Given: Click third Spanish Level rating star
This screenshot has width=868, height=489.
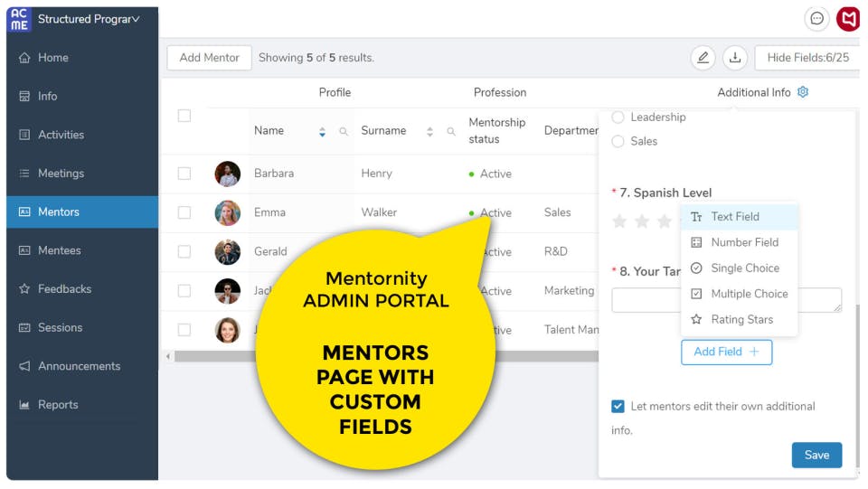Looking at the screenshot, I should tap(665, 221).
